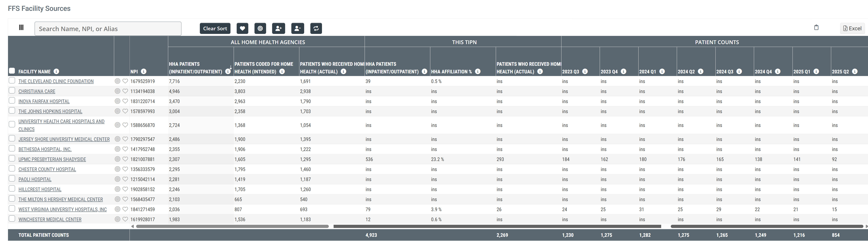Export the table with Excel button
This screenshot has height=241, width=868.
point(852,28)
